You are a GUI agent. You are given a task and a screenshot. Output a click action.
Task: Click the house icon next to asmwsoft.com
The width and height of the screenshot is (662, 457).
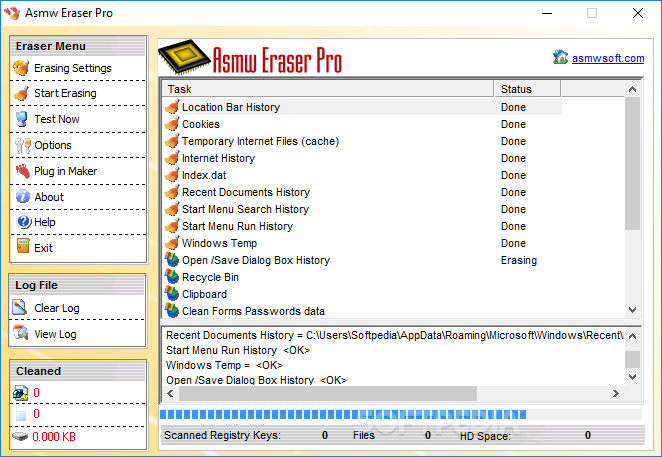click(561, 57)
